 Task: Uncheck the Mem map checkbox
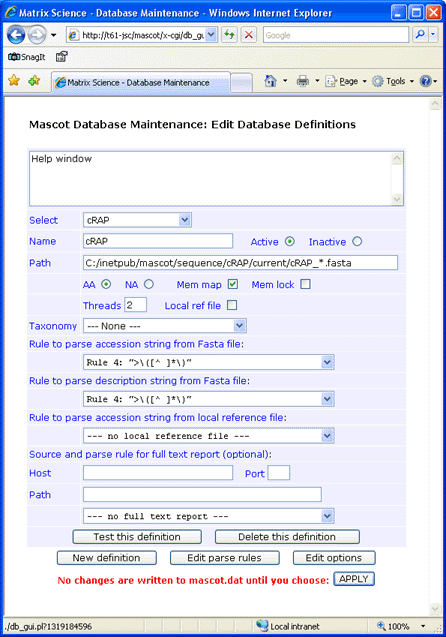click(232, 284)
